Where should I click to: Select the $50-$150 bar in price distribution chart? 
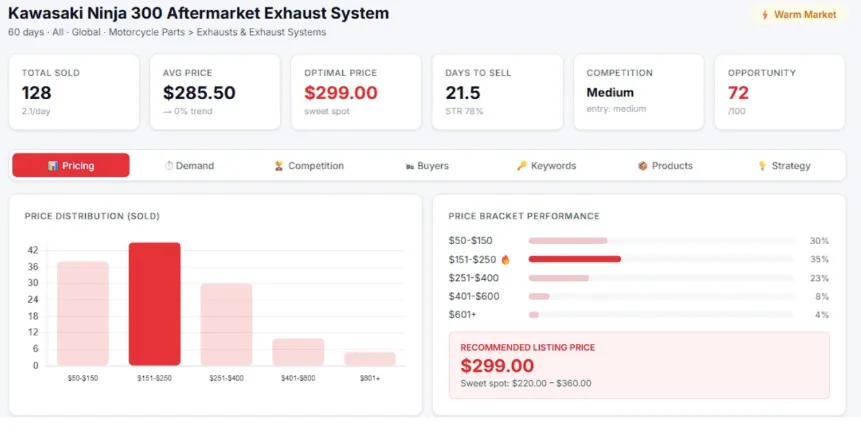[83, 313]
